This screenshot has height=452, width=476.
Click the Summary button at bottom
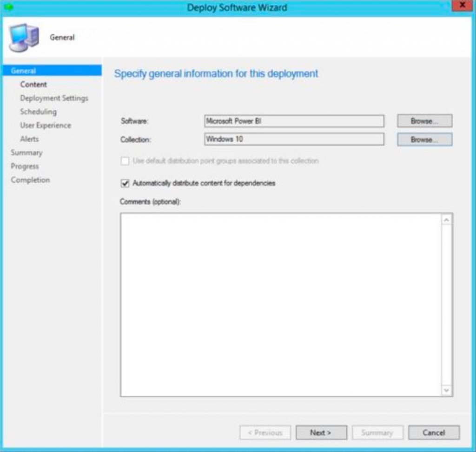tap(377, 432)
